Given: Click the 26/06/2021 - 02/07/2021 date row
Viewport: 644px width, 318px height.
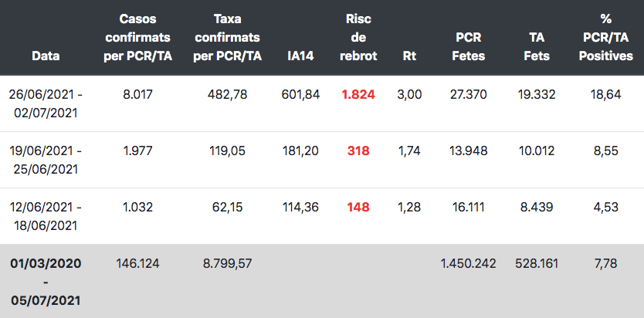Looking at the screenshot, I should click(322, 103).
